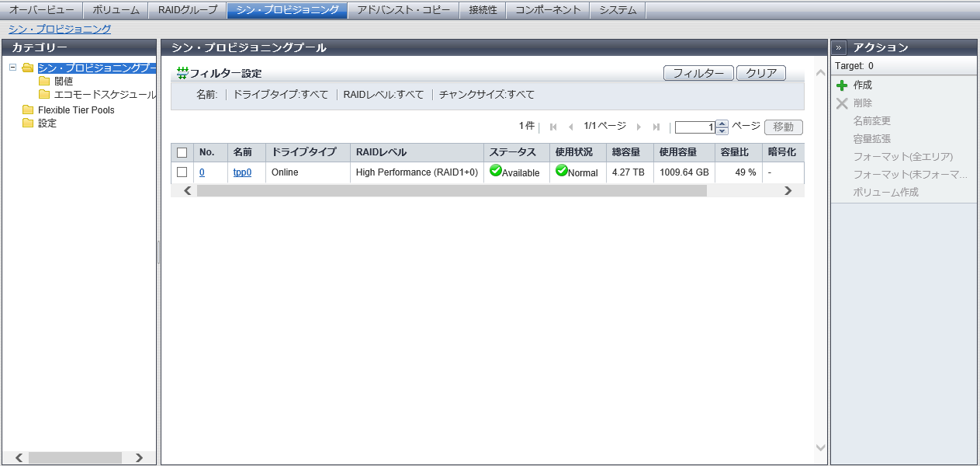
Task: Switch to the RAIDグループ tab
Action: click(188, 10)
